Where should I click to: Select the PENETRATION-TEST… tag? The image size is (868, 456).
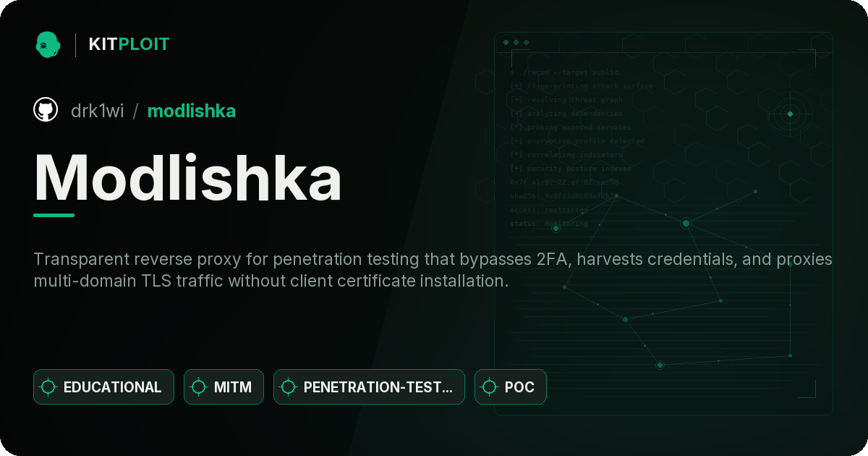369,387
